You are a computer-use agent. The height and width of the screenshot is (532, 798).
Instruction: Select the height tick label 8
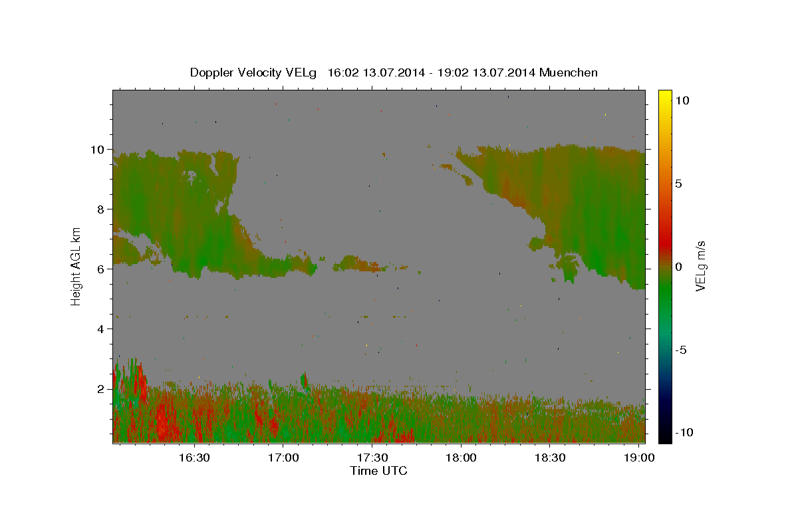point(101,209)
